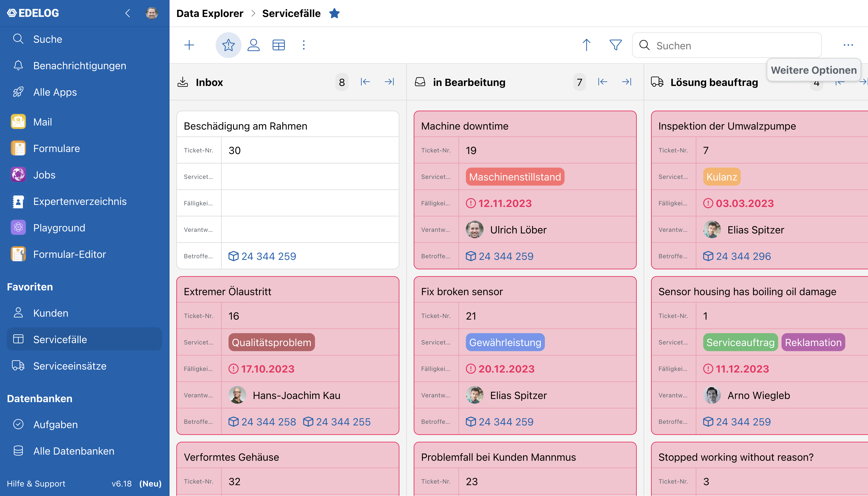Focus the Suchen search field
This screenshot has height=496, width=868.
(727, 45)
